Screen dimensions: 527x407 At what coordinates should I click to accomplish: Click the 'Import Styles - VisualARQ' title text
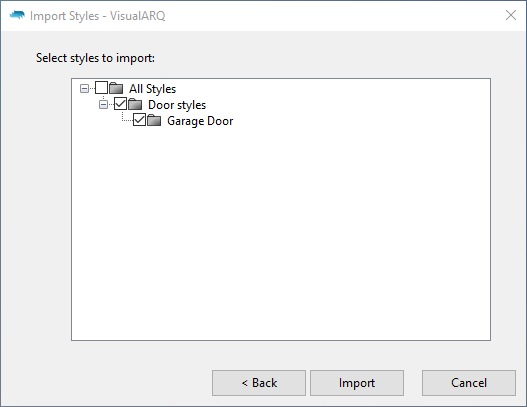tap(97, 16)
